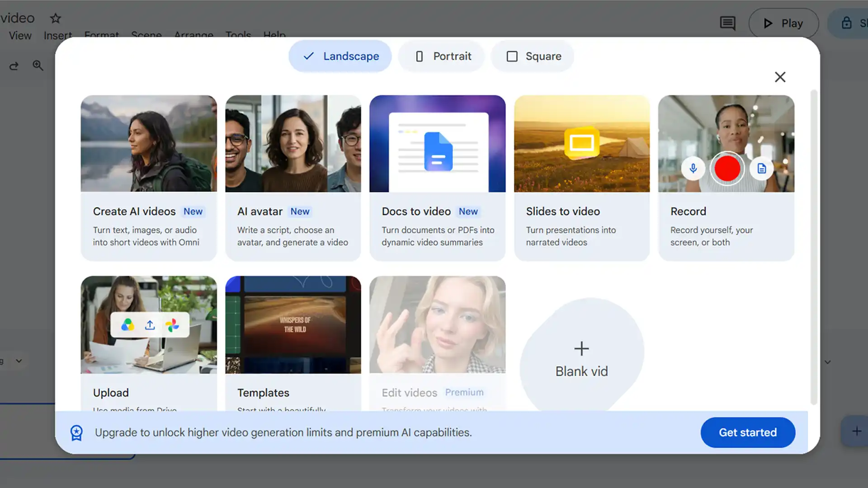Click the Google Drive icon on Upload card

click(127, 325)
